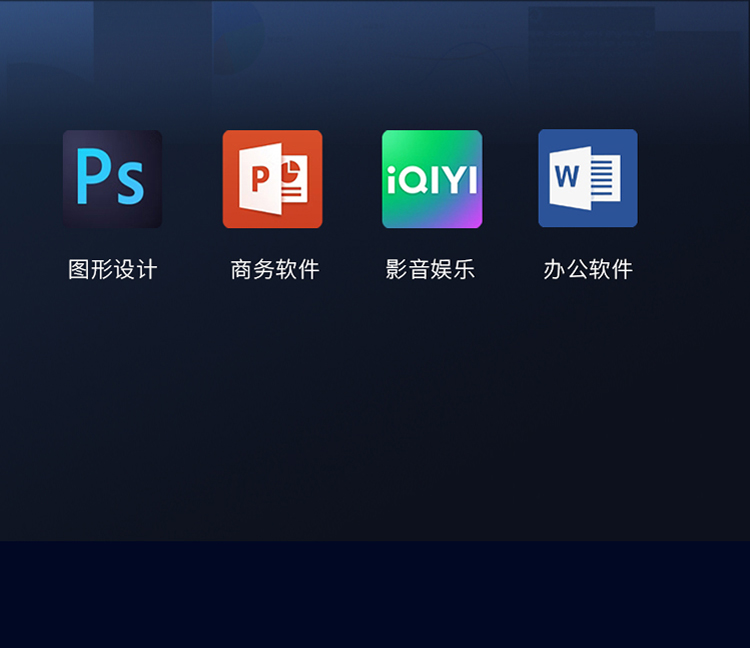Click the W letter on Word icon
Viewport: 750px width, 648px height.
pos(567,176)
